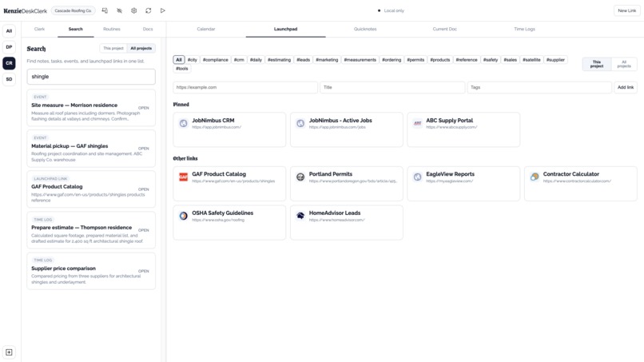Open settings with the gear icon
644x362 pixels.
134,10
